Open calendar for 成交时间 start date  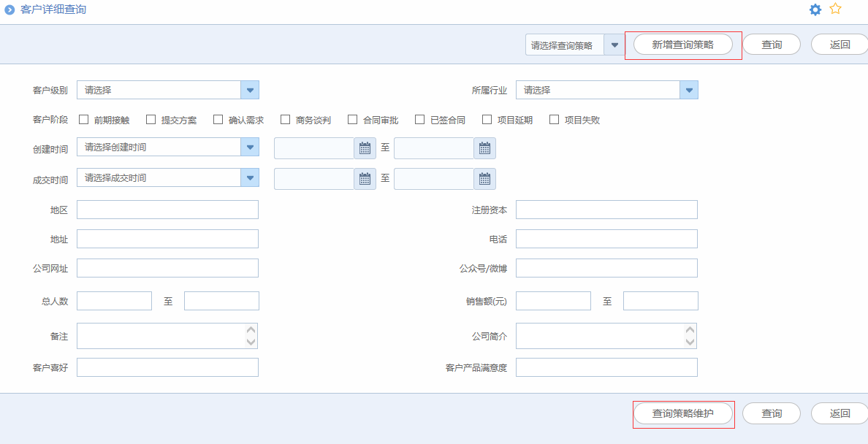tap(365, 179)
